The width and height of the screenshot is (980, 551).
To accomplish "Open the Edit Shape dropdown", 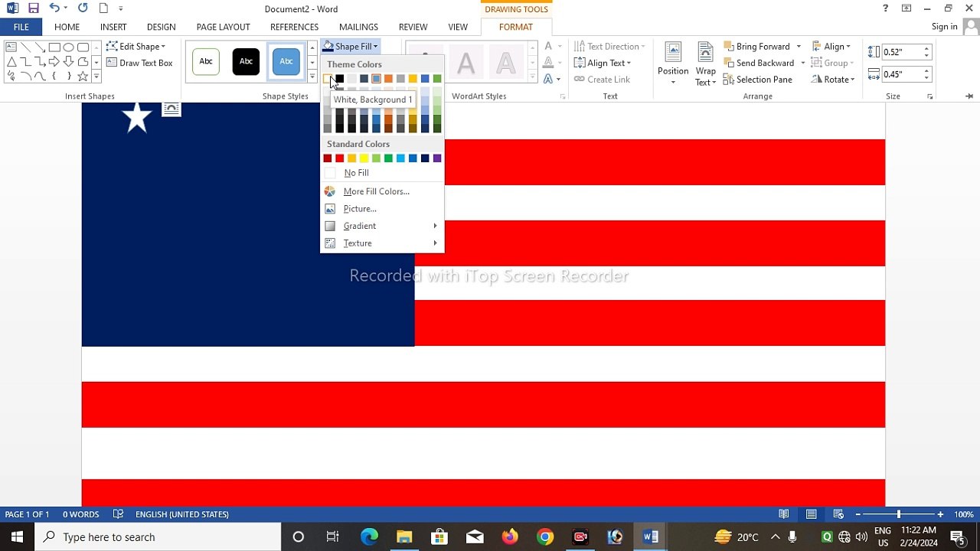I will (x=136, y=47).
